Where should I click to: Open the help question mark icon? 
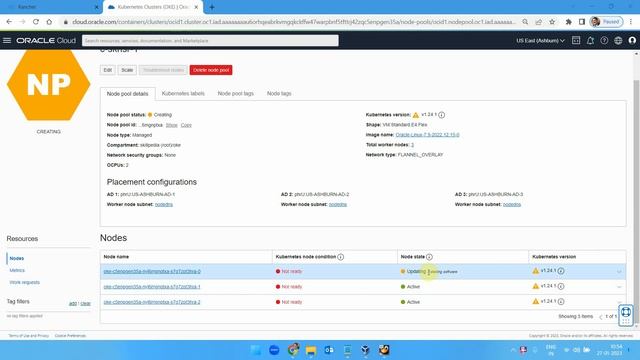click(604, 40)
